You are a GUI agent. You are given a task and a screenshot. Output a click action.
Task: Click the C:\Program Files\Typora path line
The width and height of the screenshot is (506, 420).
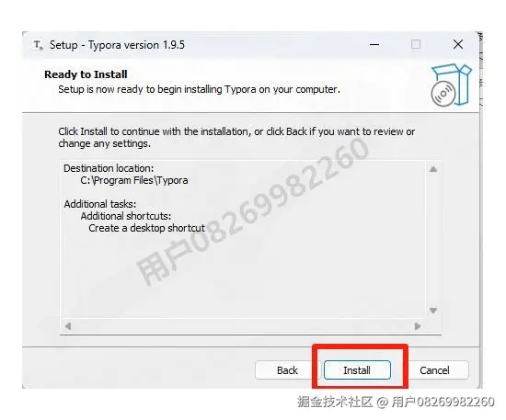134,180
